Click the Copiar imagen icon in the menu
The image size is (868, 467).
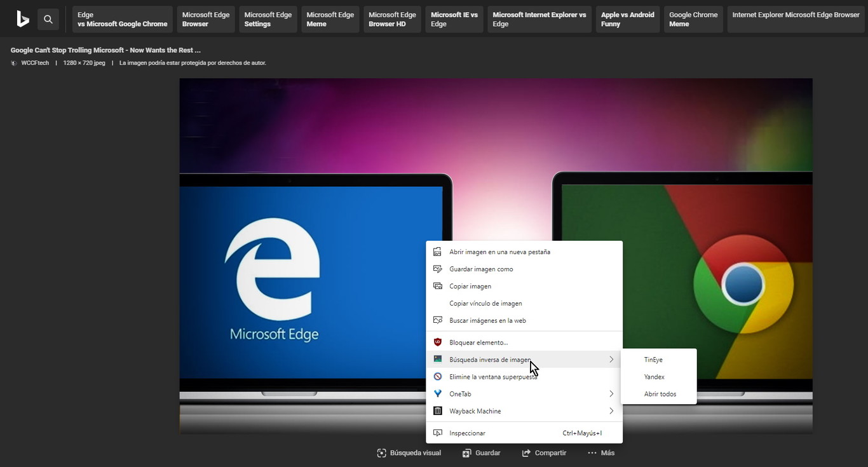point(437,286)
